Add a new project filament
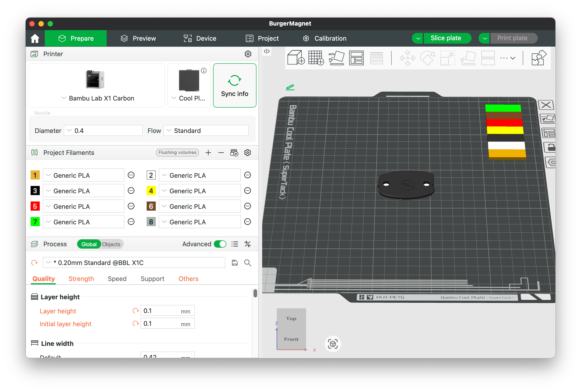This screenshot has height=392, width=581. tap(208, 153)
